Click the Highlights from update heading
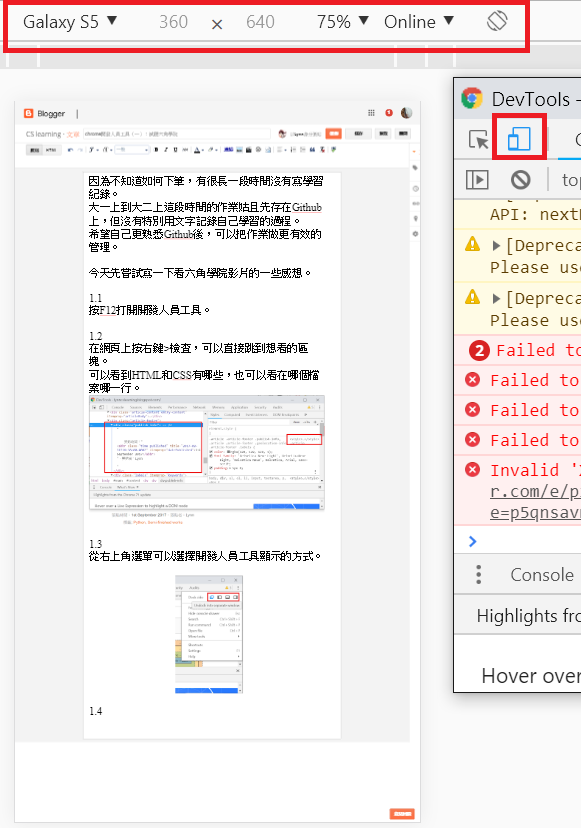The image size is (581, 828). click(528, 616)
